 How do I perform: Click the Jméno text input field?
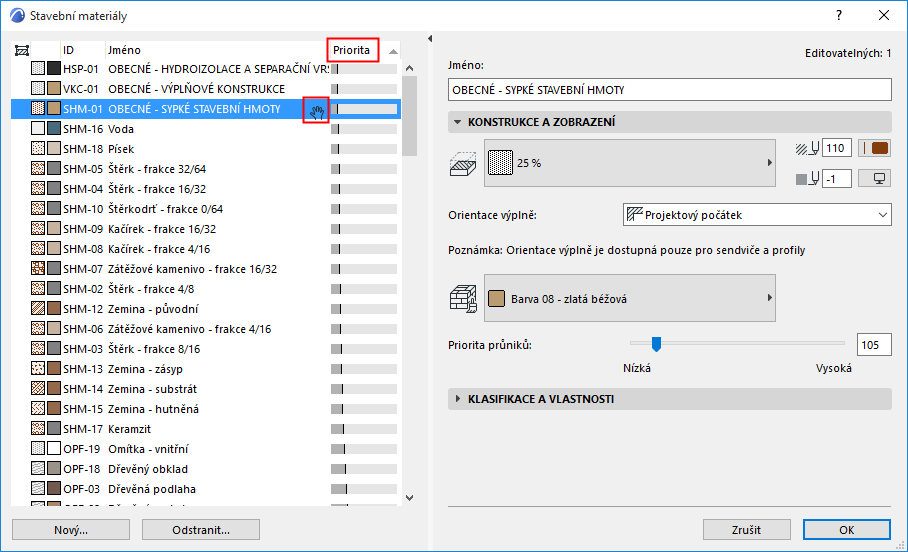(669, 90)
